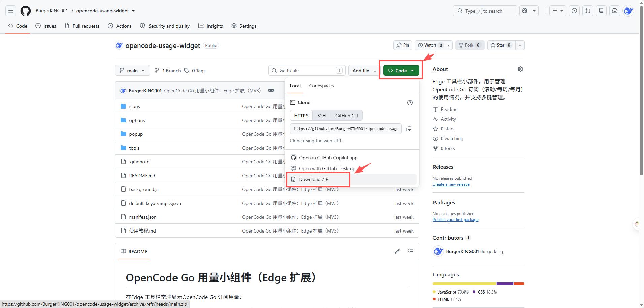Open the hamburger navigation menu
The image size is (644, 308).
tap(11, 11)
